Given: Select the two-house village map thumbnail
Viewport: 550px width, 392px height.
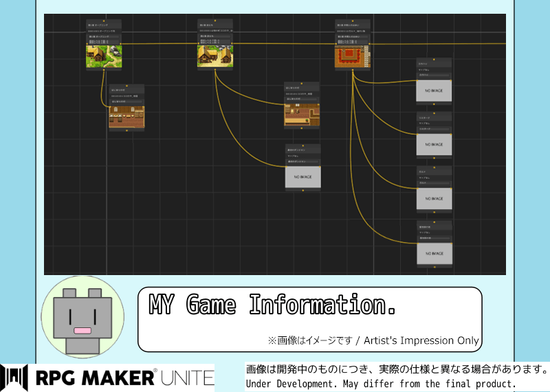Looking at the screenshot, I should [214, 56].
